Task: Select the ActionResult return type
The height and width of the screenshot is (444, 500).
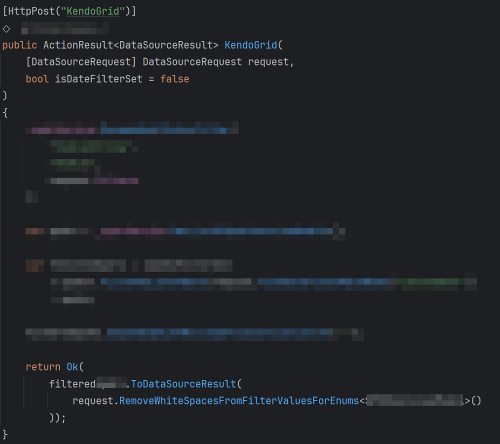Action: click(x=78, y=45)
